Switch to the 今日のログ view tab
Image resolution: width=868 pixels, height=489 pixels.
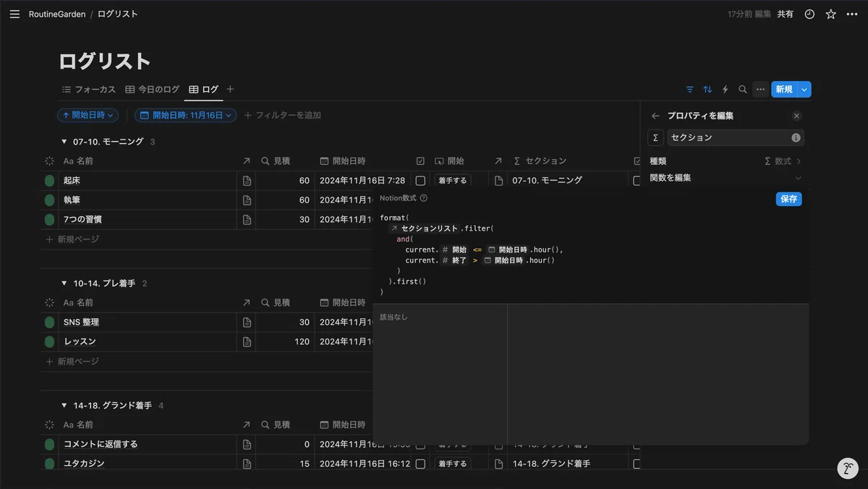pyautogui.click(x=153, y=89)
